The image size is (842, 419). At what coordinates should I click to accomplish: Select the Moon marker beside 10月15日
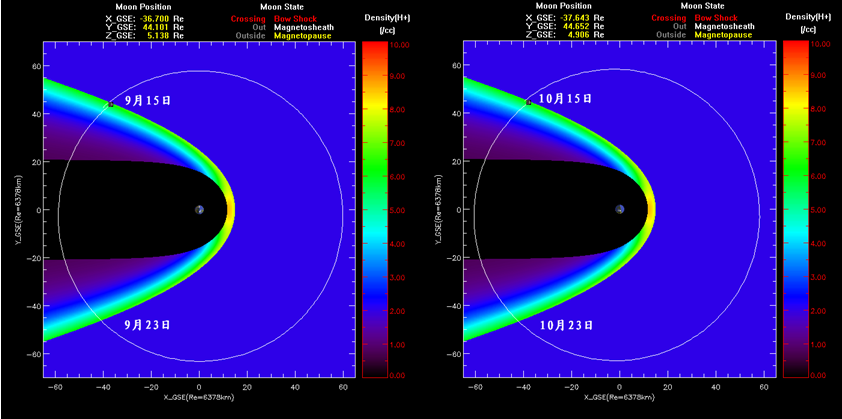click(528, 102)
